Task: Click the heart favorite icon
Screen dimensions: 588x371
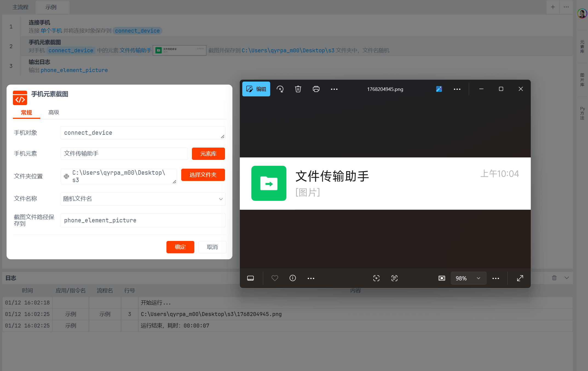Action: [x=275, y=278]
